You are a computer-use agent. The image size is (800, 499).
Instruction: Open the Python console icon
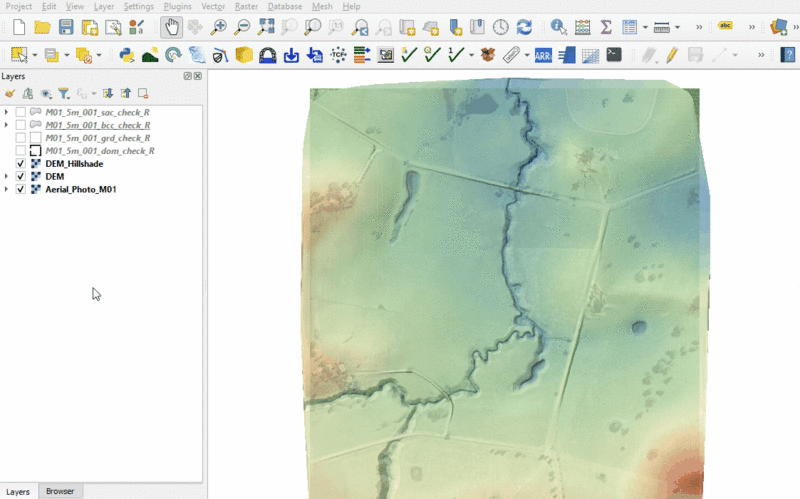[127, 55]
